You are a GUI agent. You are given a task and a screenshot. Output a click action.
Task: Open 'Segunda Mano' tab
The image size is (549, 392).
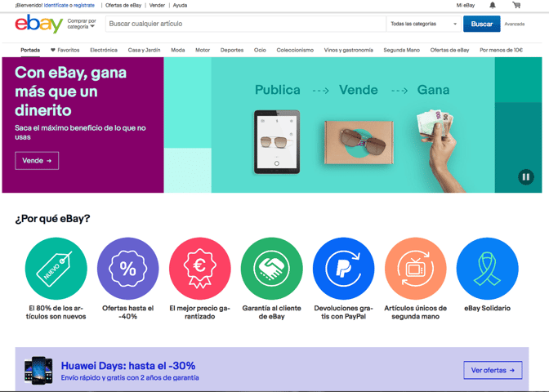[x=402, y=50]
